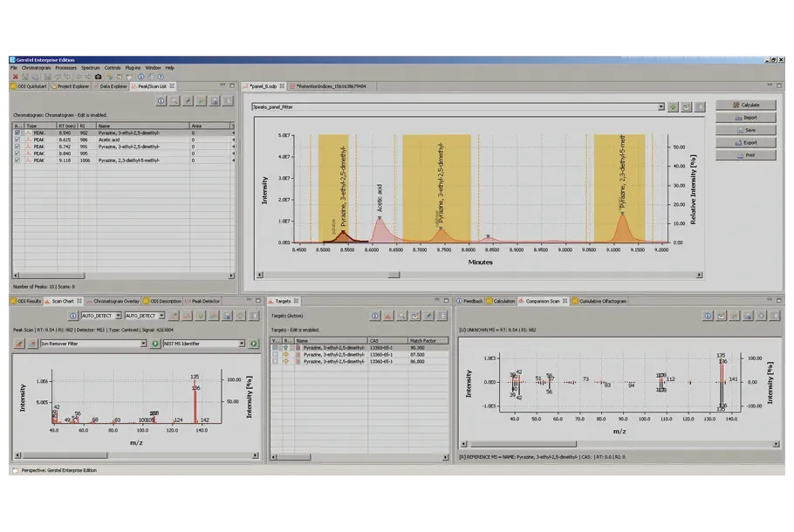Switch to the Peak Detector tab
The image size is (794, 532).
pos(204,301)
